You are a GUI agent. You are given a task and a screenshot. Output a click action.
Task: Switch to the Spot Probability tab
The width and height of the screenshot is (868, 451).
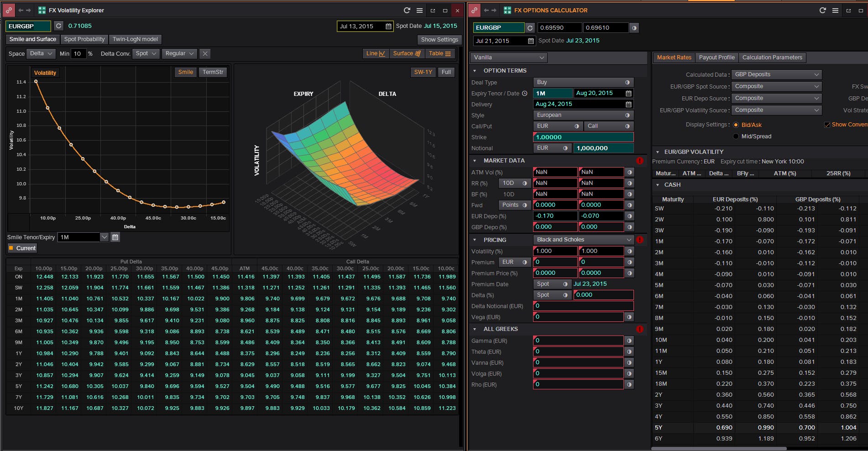pos(84,39)
